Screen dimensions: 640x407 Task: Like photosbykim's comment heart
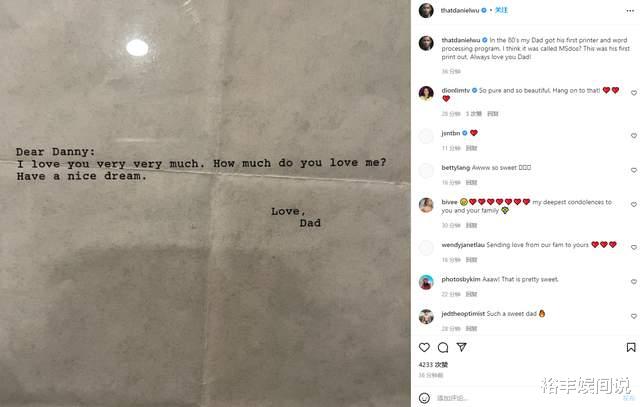tap(633, 282)
